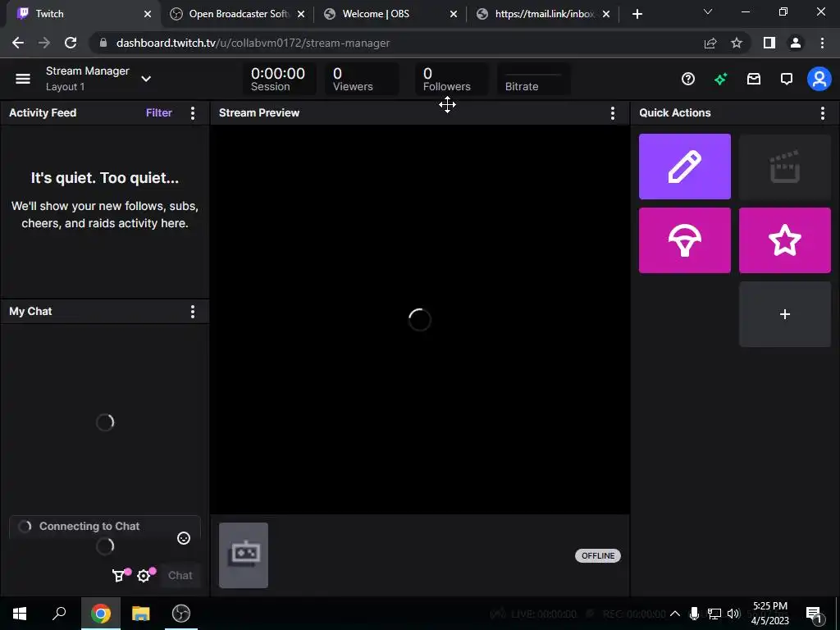This screenshot has width=840, height=630.
Task: Click the Share this page icon
Action: coord(710,43)
